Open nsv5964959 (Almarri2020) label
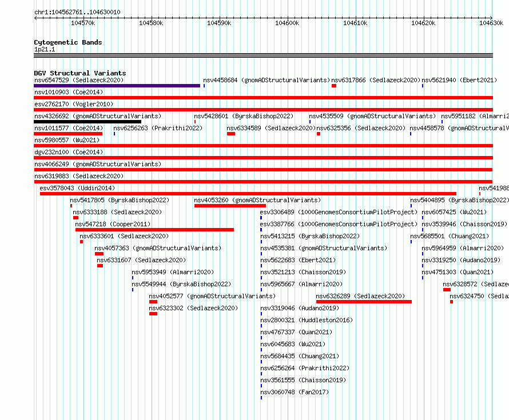 click(463, 248)
